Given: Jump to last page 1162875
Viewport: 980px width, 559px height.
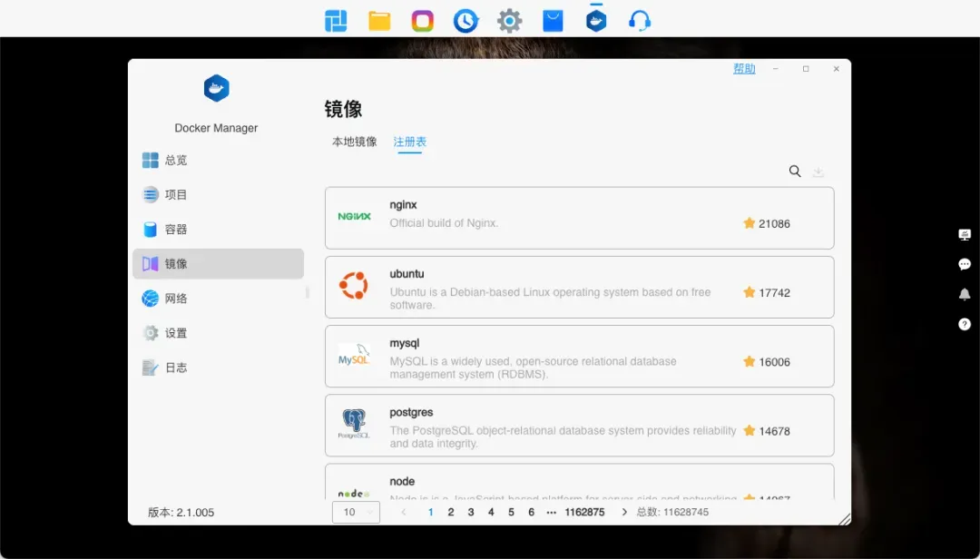Looking at the screenshot, I should [x=584, y=513].
